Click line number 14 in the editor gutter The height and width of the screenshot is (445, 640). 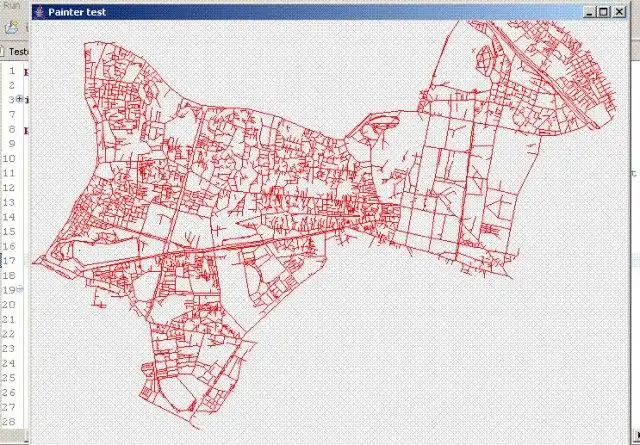[9, 217]
